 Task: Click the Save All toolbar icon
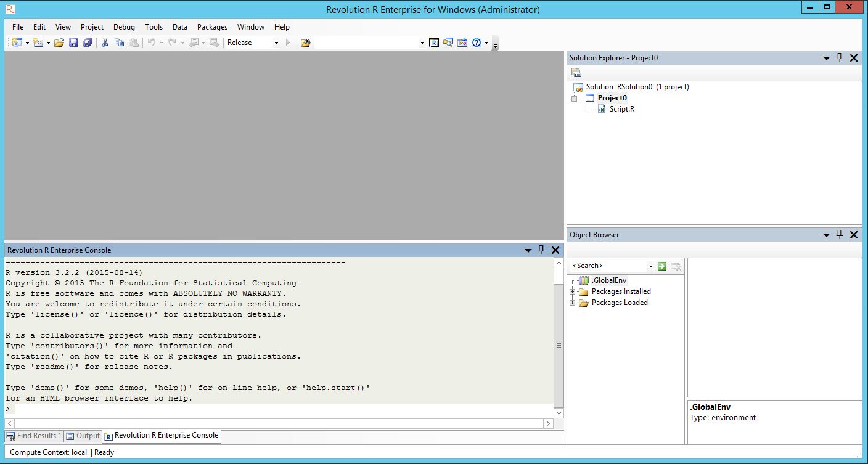(x=88, y=43)
